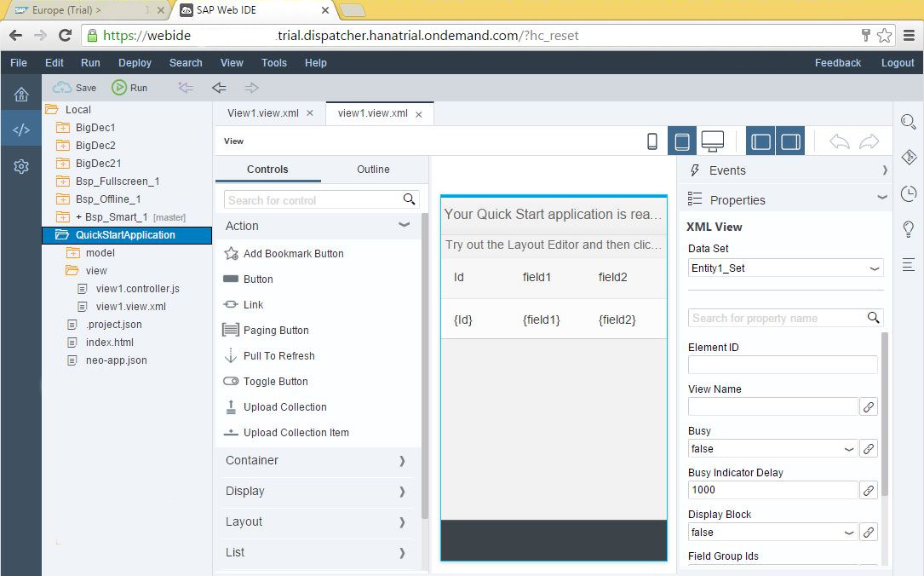Image resolution: width=924 pixels, height=576 pixels.
Task: Click the Logout link
Action: coord(898,62)
